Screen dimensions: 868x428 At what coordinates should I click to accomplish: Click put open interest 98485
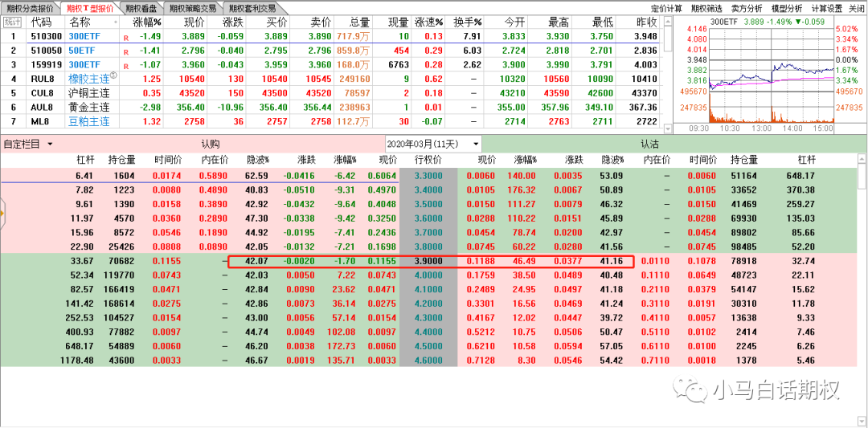[x=744, y=246]
